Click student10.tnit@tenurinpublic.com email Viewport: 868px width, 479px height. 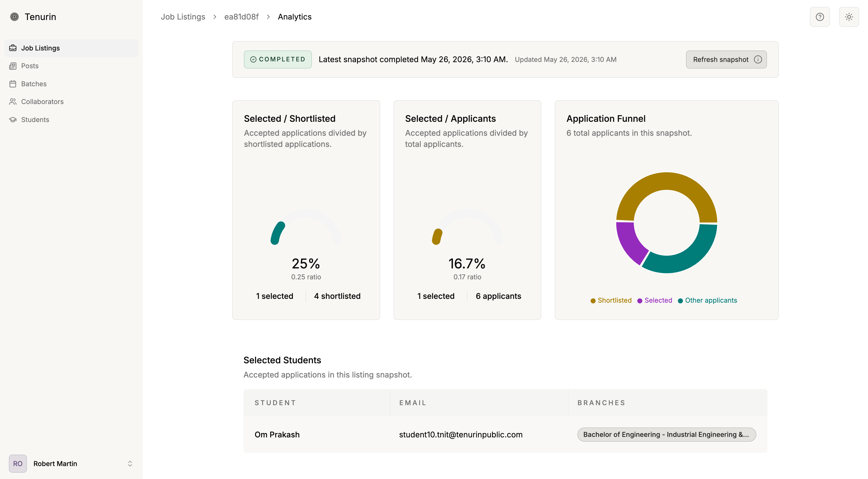[x=461, y=435]
